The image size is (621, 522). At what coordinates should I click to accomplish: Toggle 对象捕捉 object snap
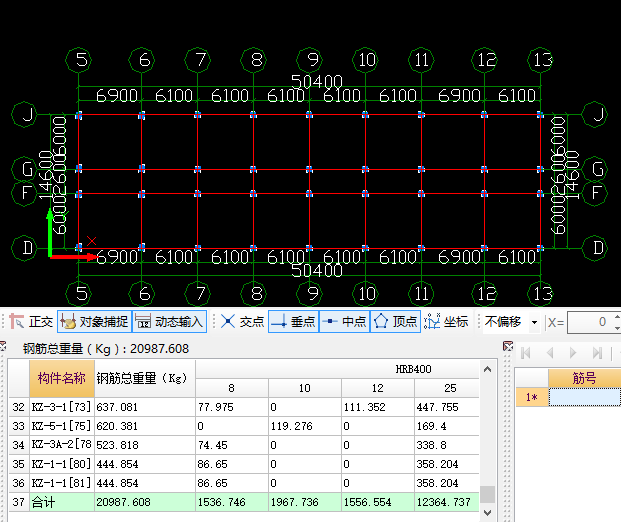[x=95, y=322]
